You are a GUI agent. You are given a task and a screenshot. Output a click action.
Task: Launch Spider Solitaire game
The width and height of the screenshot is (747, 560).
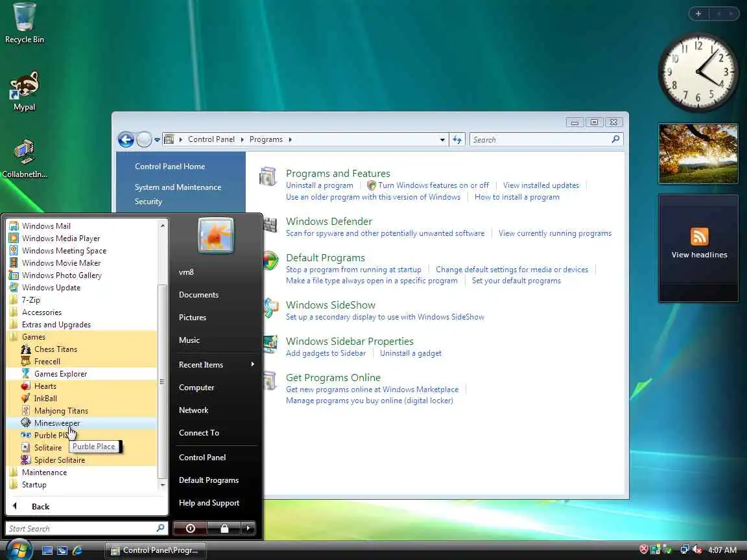tap(60, 460)
